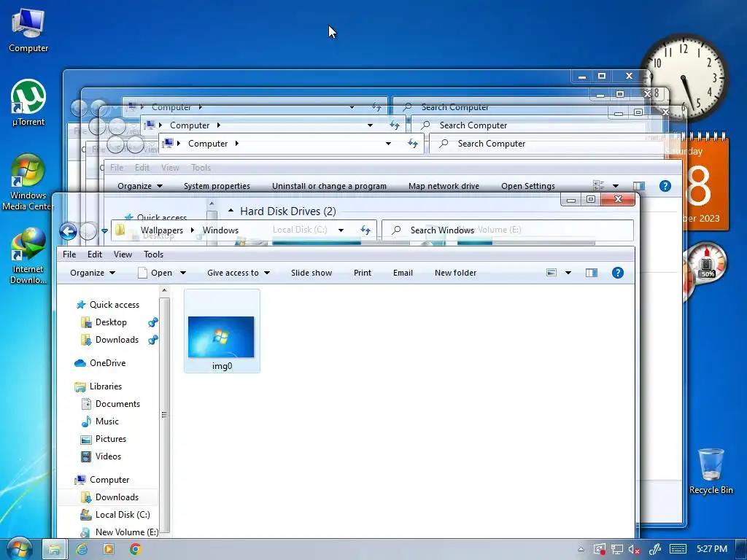Open the File menu in Windows folder window
Screen dimensions: 747x560
tap(69, 254)
